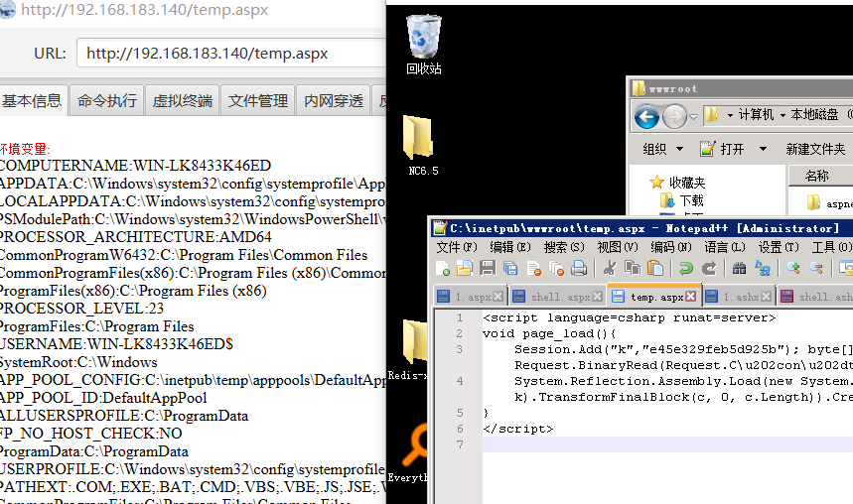Screen dimensions: 853x504
Task: Expand the breadcrumb arrow before 计算机
Action: point(730,115)
